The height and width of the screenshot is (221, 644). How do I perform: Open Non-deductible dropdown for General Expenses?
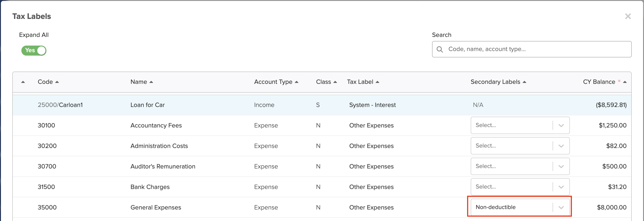(x=520, y=207)
